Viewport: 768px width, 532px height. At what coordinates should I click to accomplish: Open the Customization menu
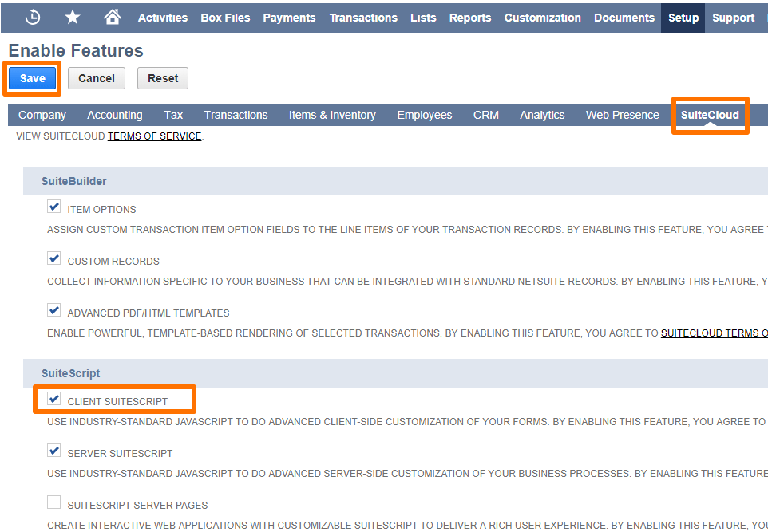pos(542,17)
